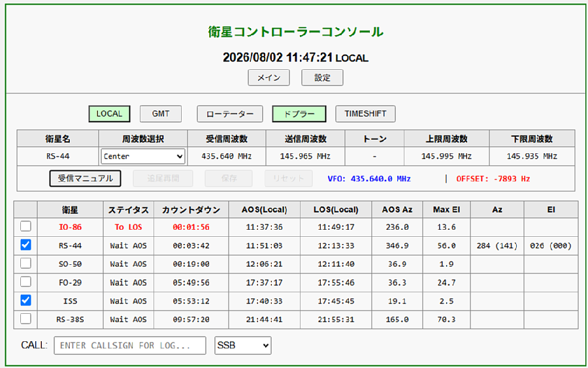Screen dimensions: 588x368
Task: Toggle the ローテーター rotator button
Action: coord(230,114)
